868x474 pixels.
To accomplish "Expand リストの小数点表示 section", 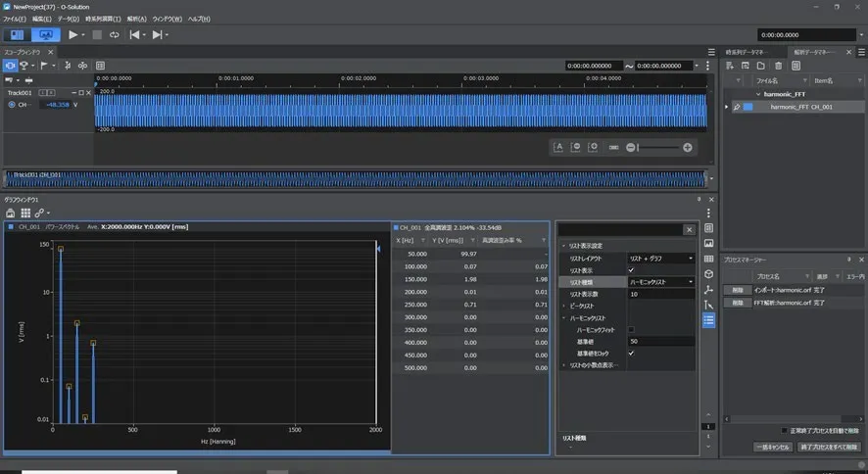I will tap(564, 365).
